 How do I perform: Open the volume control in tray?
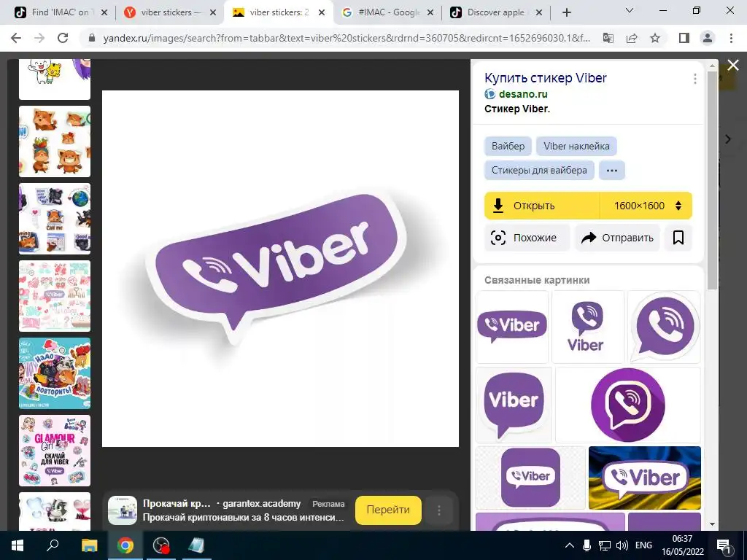[622, 545]
